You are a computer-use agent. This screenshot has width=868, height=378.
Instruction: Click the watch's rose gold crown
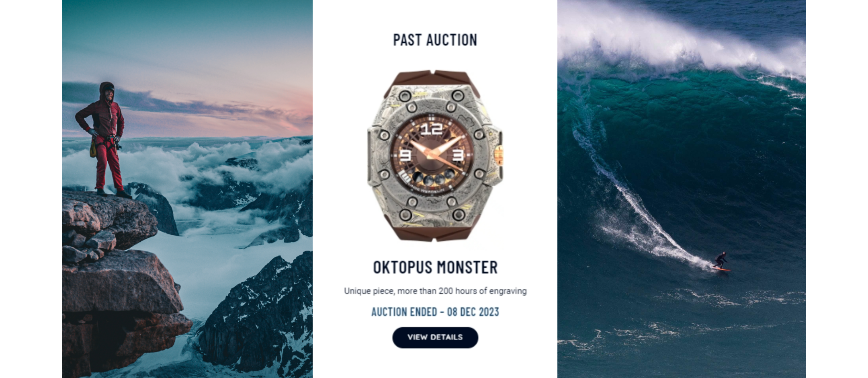[499, 155]
